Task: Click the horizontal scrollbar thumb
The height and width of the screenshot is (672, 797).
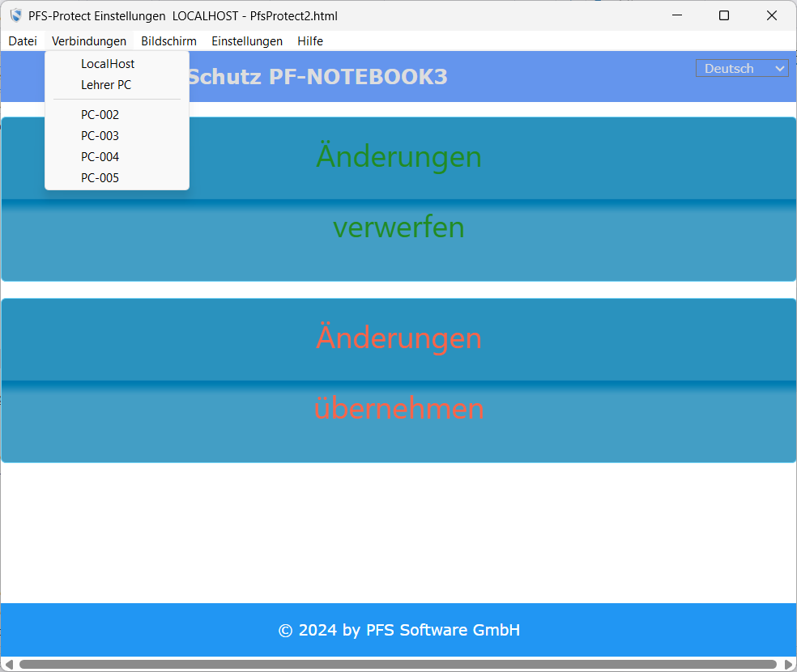Action: tap(397, 665)
